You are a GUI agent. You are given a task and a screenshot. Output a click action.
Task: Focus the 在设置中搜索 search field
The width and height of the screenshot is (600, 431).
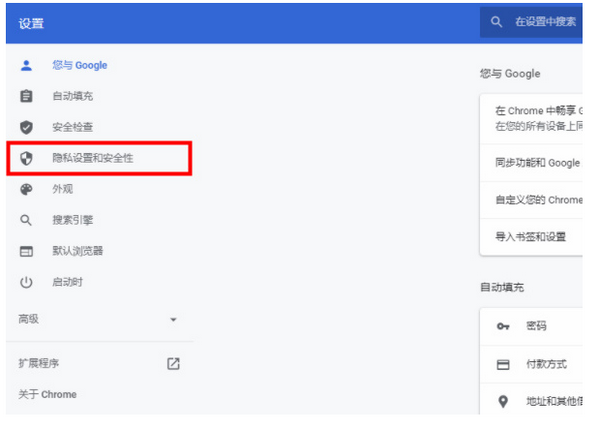tap(545, 21)
